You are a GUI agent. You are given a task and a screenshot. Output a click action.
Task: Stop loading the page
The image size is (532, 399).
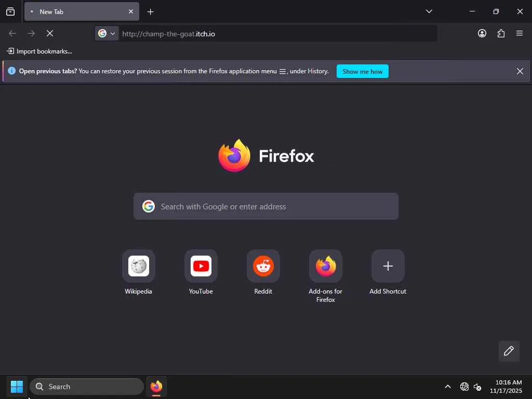(x=50, y=33)
